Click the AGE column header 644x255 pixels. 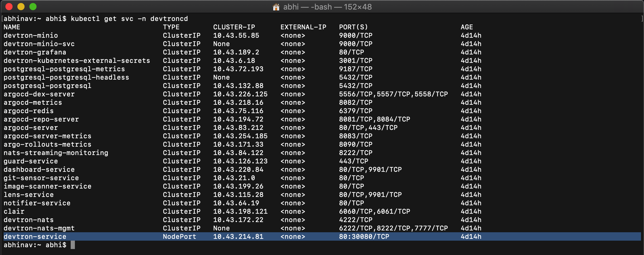point(467,27)
